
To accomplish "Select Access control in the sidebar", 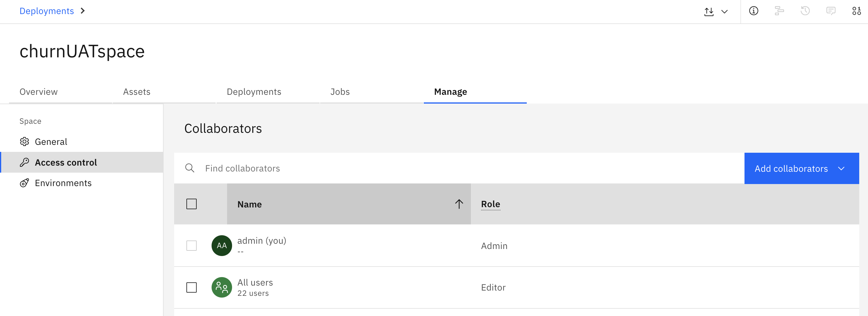I will (82, 162).
